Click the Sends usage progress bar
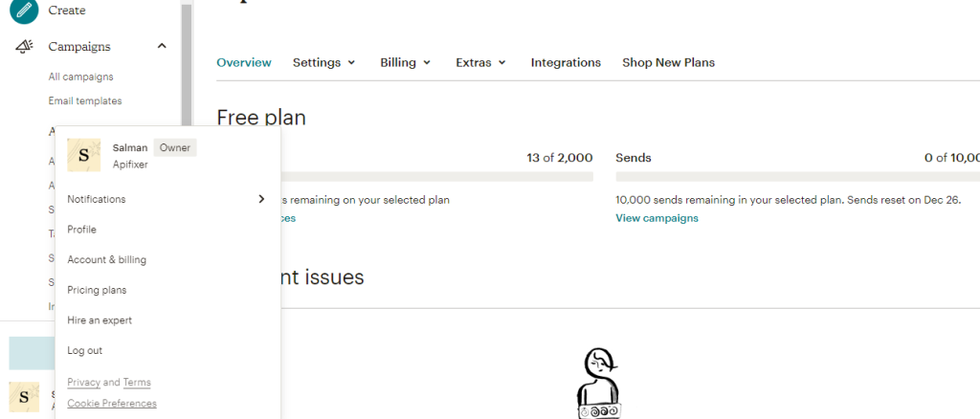Screen dimensions: 980x419 [796, 177]
